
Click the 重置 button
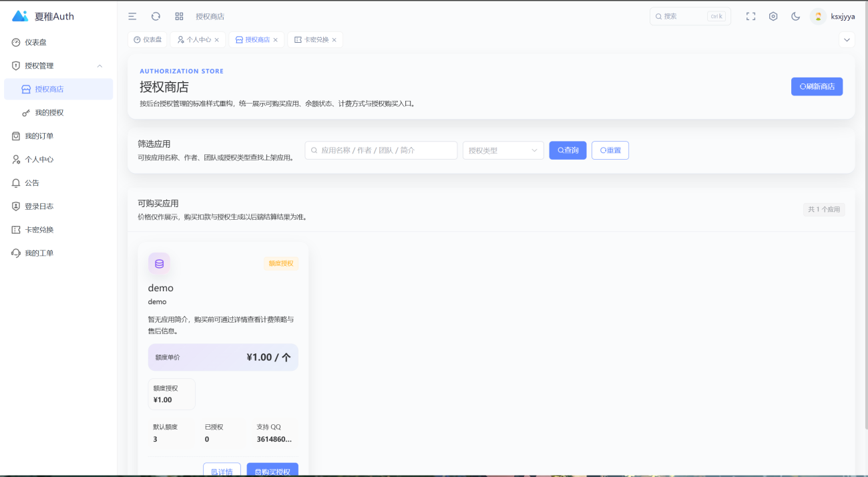coord(610,150)
